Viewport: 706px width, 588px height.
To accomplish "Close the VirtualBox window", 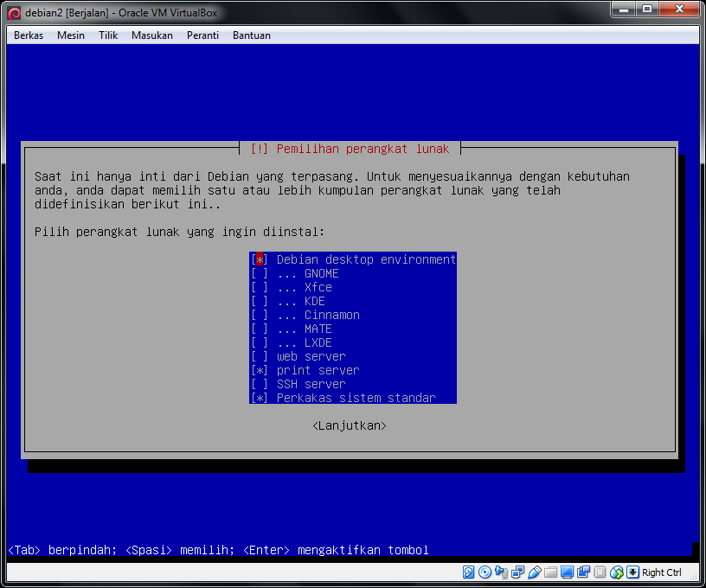I will click(x=679, y=9).
